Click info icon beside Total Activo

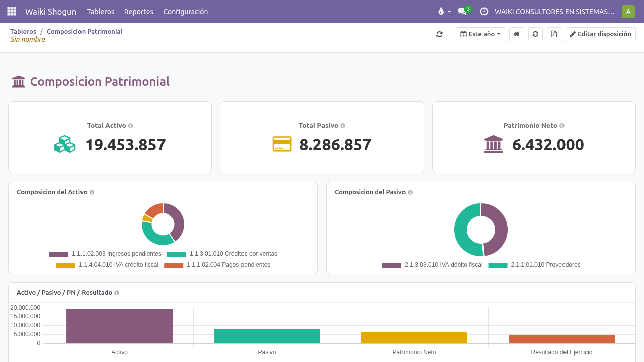tap(131, 126)
